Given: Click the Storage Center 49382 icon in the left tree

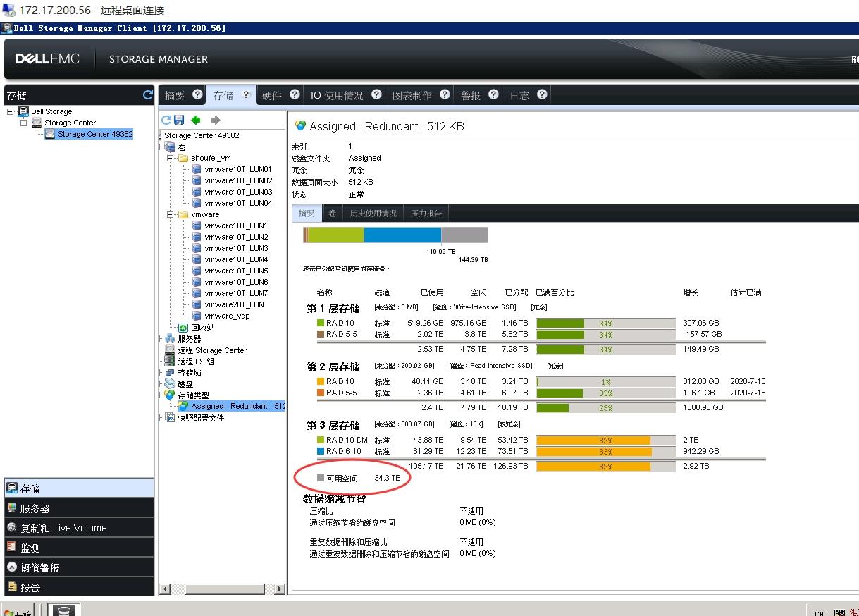Looking at the screenshot, I should (50, 134).
